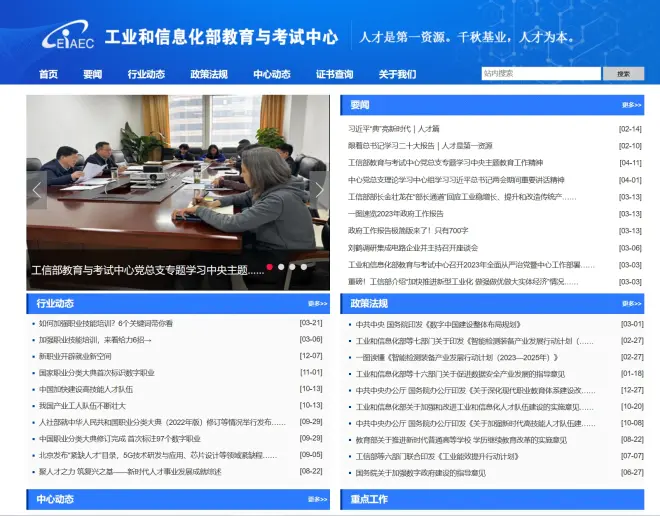This screenshot has width=660, height=516.
Task: Expand 更多>> in the 政策法规 section
Action: [631, 303]
